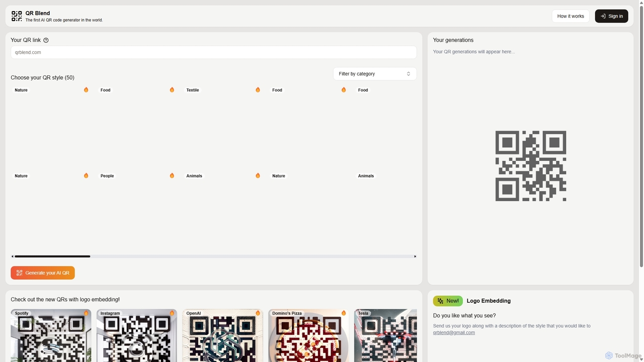Click the QR icon in Generate button
Image resolution: width=644 pixels, height=362 pixels.
(x=19, y=273)
